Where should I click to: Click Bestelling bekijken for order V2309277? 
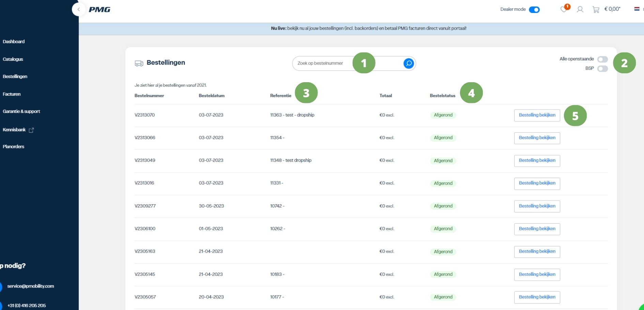click(537, 206)
